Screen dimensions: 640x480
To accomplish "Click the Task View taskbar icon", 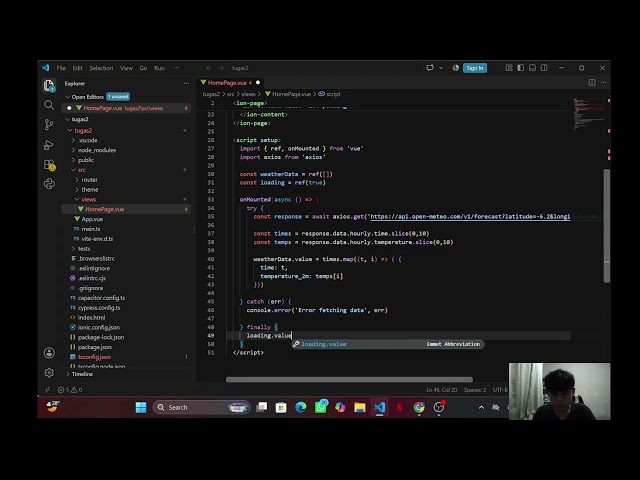I will [262, 407].
